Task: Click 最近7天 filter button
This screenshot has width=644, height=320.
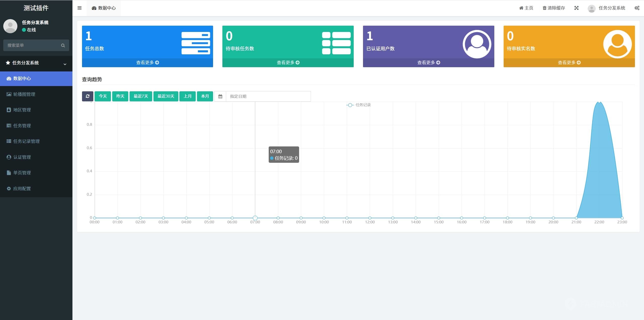Action: 141,96
